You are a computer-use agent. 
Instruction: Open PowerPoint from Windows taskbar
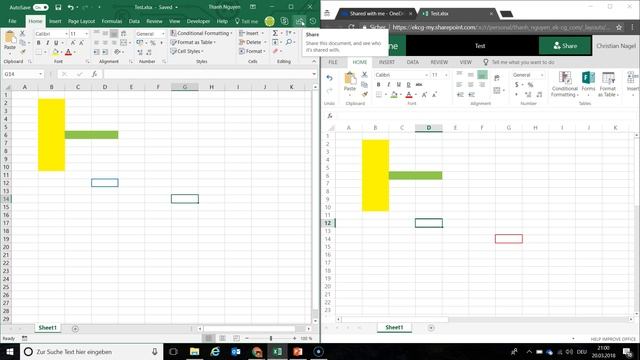point(298,351)
